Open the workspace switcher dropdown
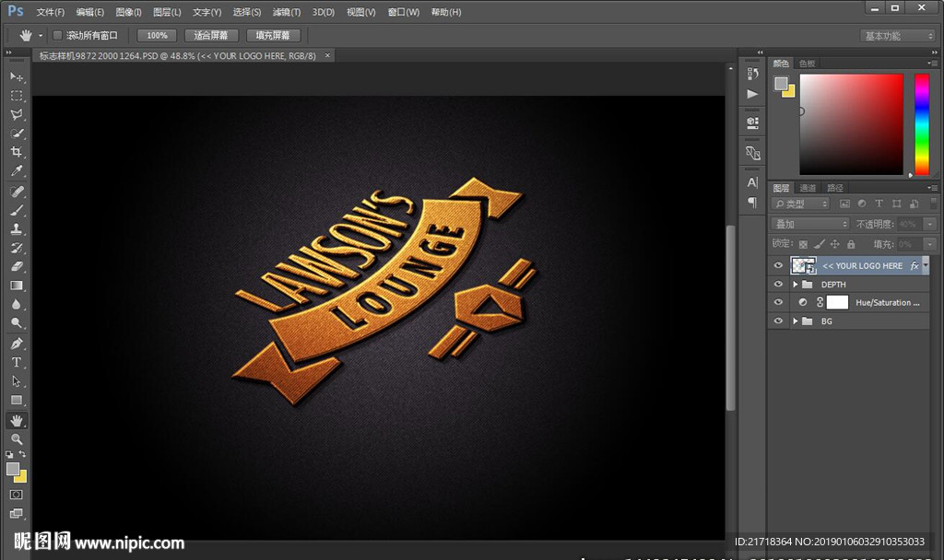Screen dimensions: 944x560 click(x=897, y=36)
